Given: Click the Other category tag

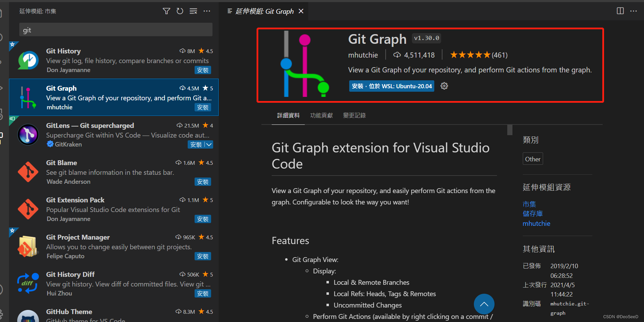Looking at the screenshot, I should [533, 159].
